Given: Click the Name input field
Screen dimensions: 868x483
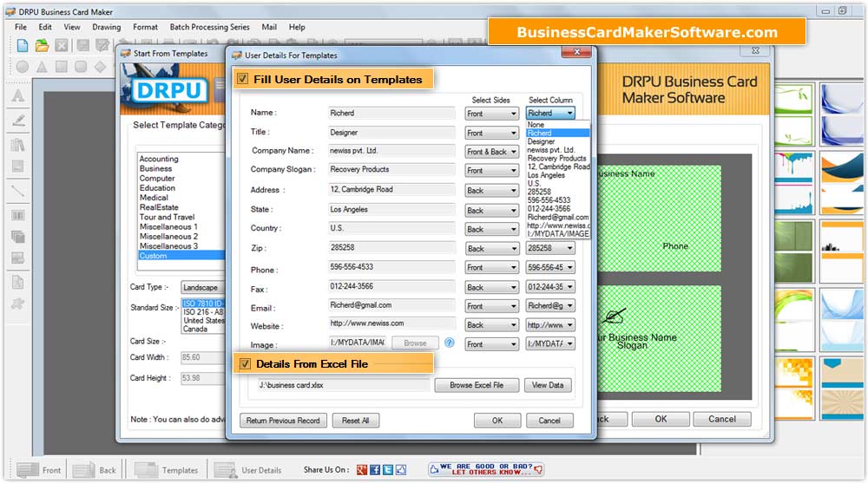Looking at the screenshot, I should pos(391,113).
